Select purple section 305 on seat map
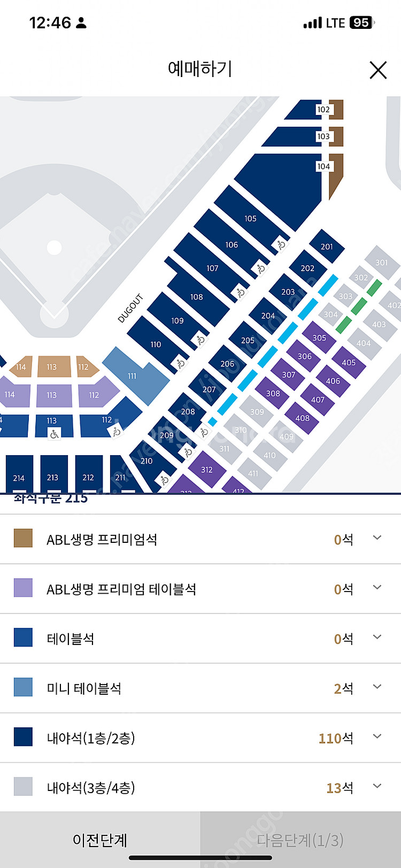Image resolution: width=401 pixels, height=868 pixels. tap(319, 337)
